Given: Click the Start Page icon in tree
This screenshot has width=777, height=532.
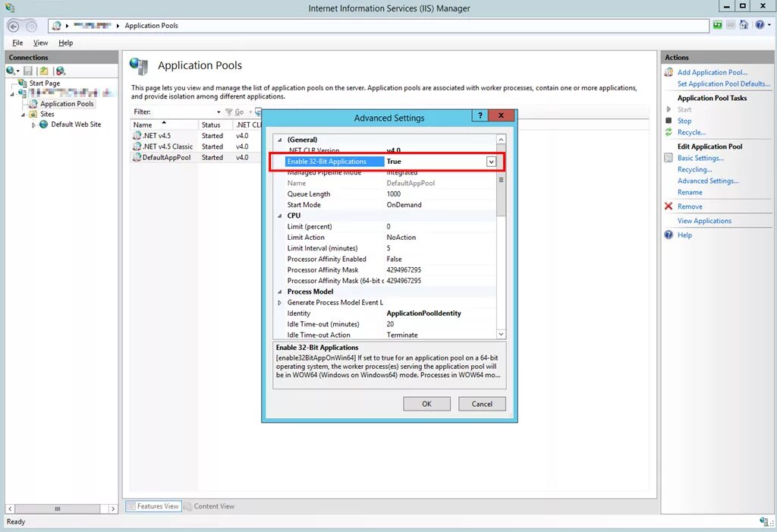Looking at the screenshot, I should [23, 83].
